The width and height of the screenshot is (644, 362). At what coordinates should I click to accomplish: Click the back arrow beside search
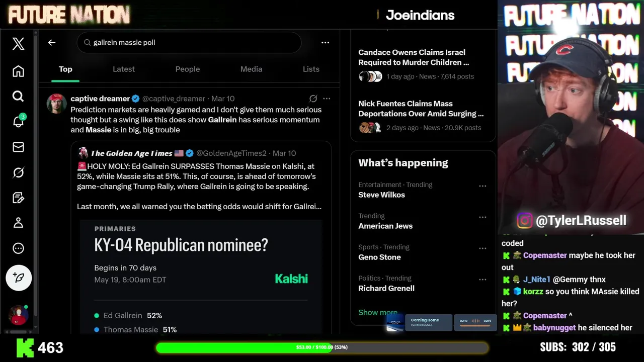pos(52,43)
